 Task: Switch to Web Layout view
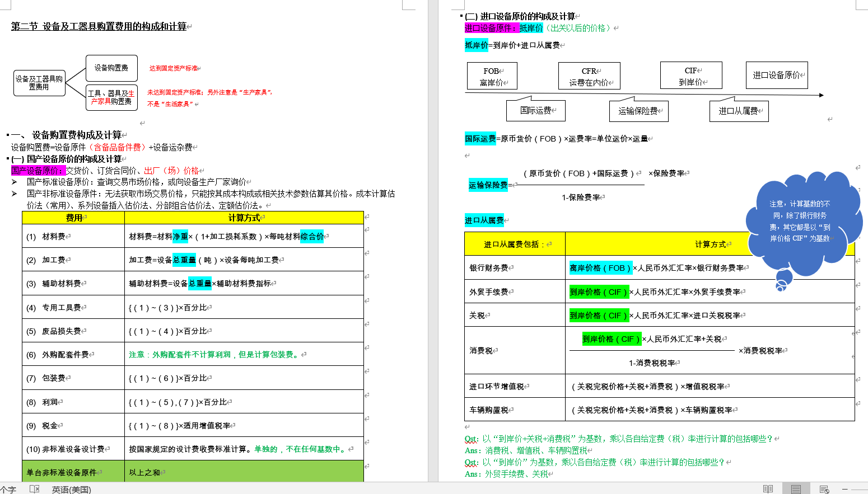pos(824,489)
